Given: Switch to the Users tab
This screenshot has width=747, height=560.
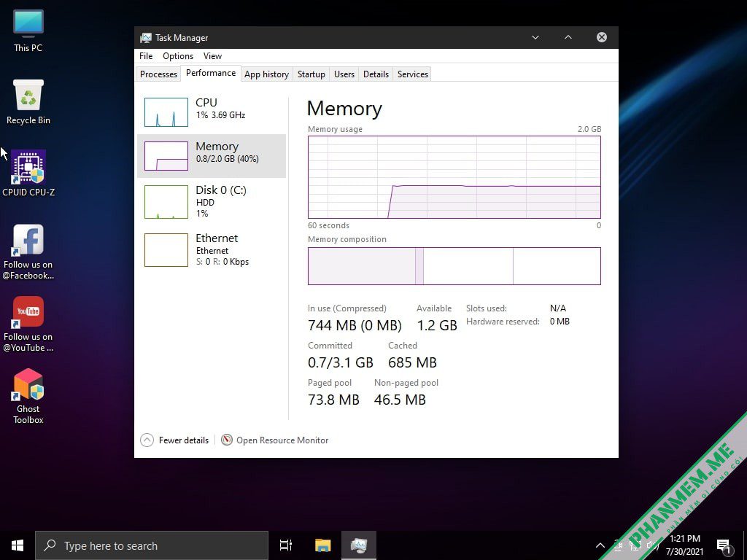Looking at the screenshot, I should pyautogui.click(x=344, y=74).
